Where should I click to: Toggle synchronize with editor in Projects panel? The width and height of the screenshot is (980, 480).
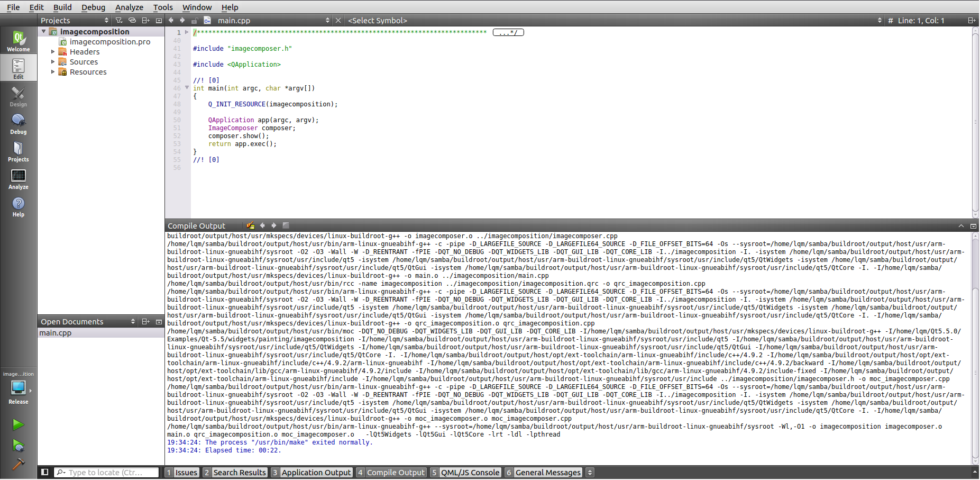pyautogui.click(x=132, y=20)
